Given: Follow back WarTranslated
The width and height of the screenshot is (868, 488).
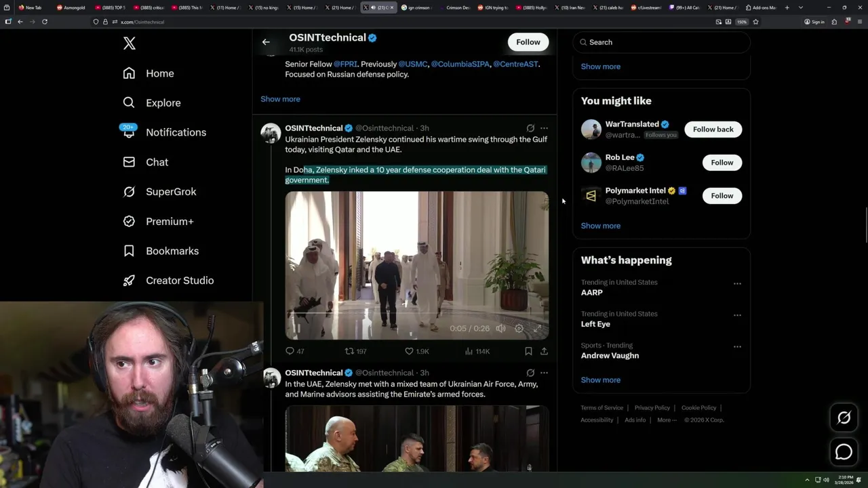Looking at the screenshot, I should point(713,129).
